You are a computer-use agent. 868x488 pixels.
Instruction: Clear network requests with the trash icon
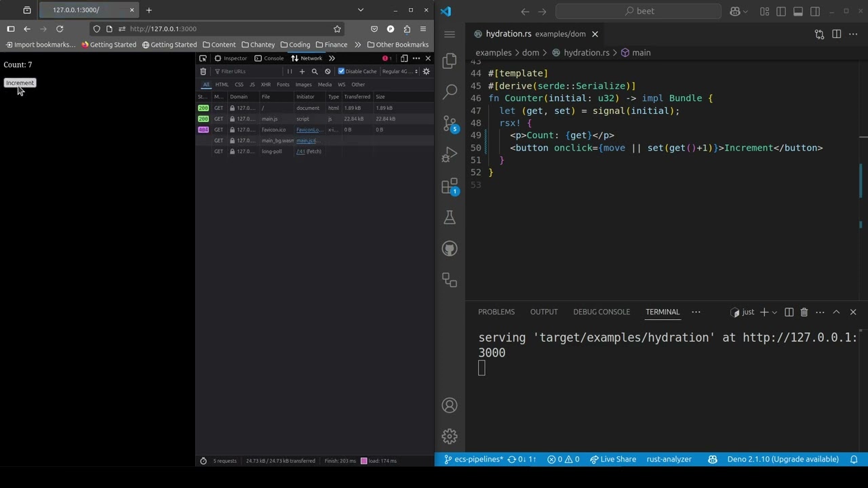(203, 71)
